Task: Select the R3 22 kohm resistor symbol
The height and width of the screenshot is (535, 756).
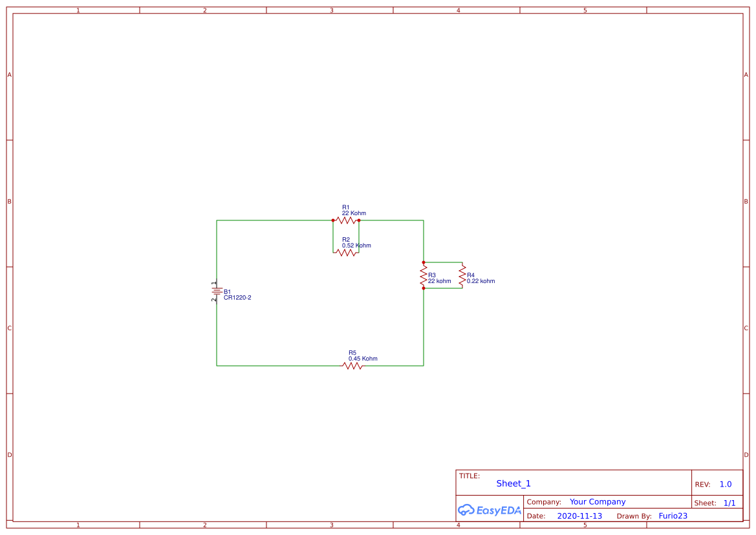Action: pos(424,276)
